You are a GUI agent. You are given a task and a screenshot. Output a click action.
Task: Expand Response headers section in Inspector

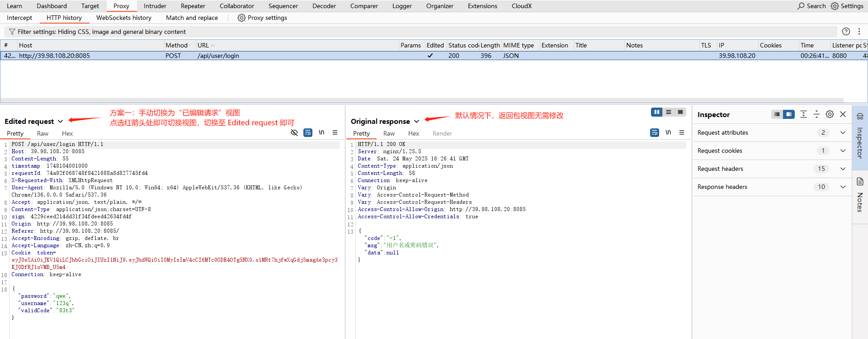pos(771,187)
